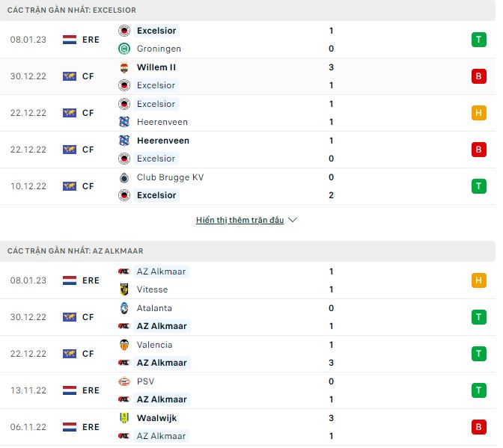Select the 10.12.22 match date

(29, 186)
